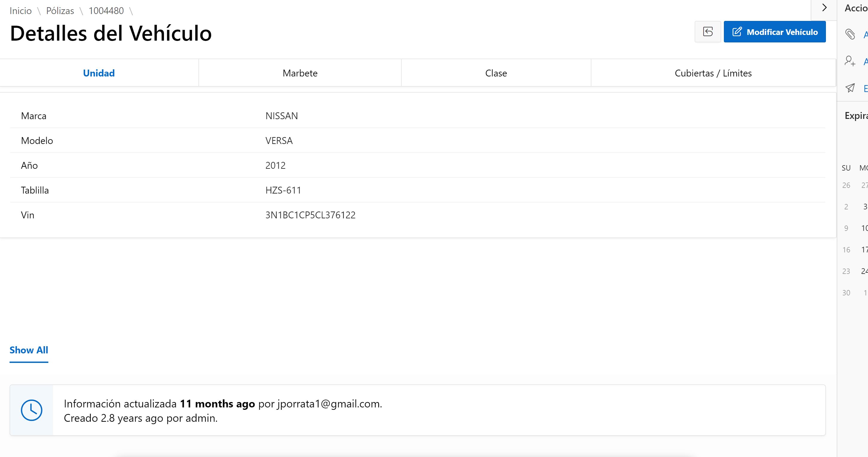Click the Tablilla value HZS-611

tap(283, 190)
